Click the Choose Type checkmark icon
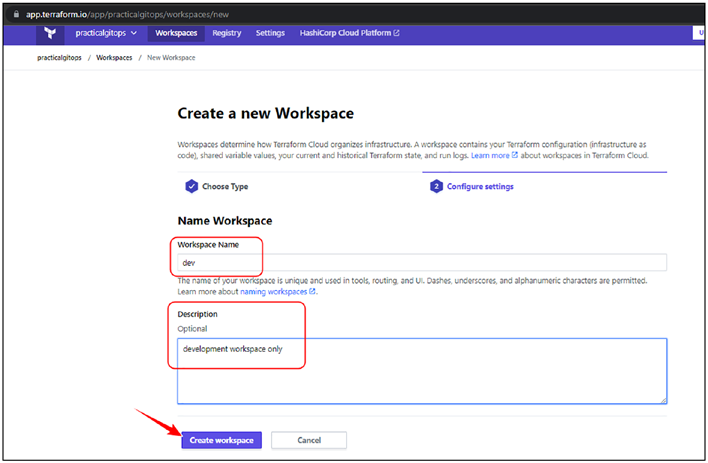708x463 pixels. pos(191,186)
